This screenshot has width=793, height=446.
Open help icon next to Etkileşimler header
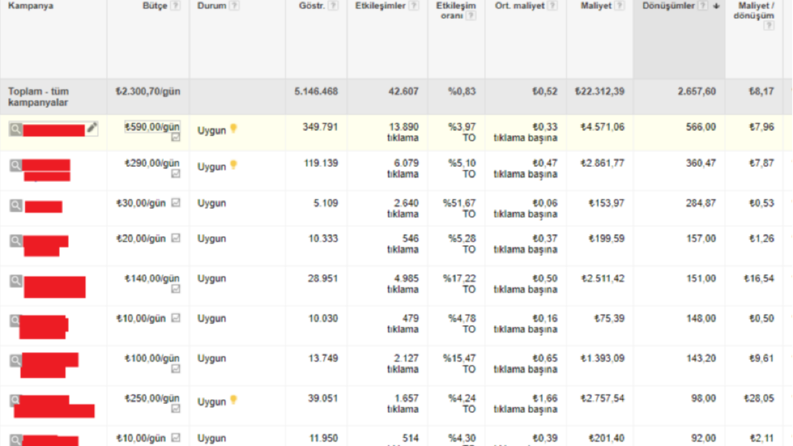pos(414,6)
